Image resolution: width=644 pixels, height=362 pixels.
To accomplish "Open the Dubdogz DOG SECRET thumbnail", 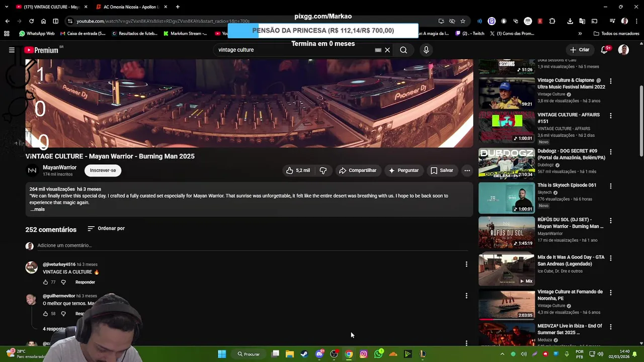I will [506, 163].
